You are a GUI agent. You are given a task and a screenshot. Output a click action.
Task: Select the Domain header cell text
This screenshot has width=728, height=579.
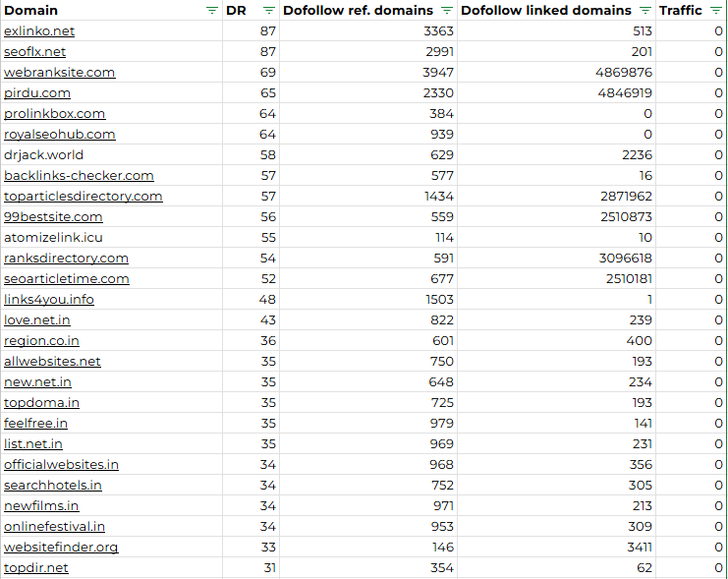pyautogui.click(x=30, y=10)
